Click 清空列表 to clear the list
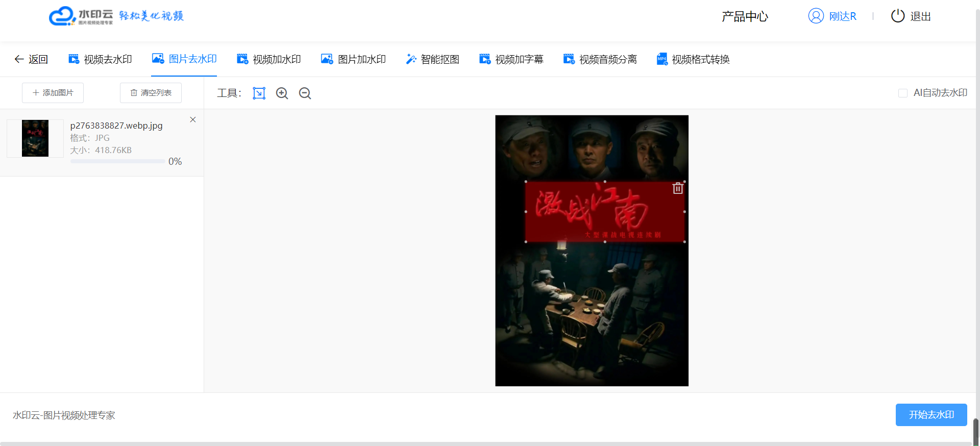The height and width of the screenshot is (446, 980). pos(151,93)
